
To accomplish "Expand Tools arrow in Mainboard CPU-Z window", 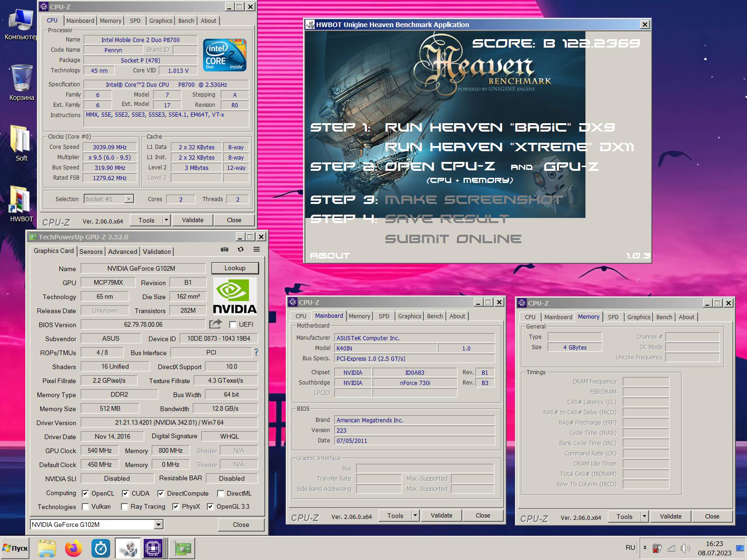I will (415, 515).
